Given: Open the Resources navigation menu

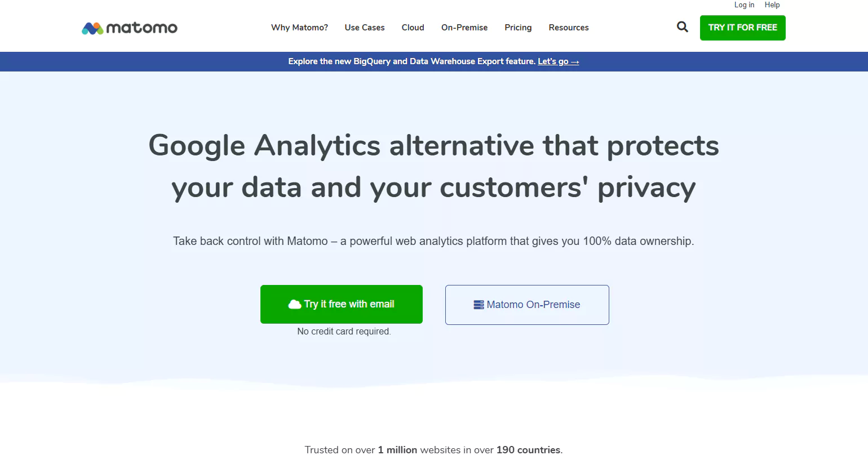Looking at the screenshot, I should [568, 28].
